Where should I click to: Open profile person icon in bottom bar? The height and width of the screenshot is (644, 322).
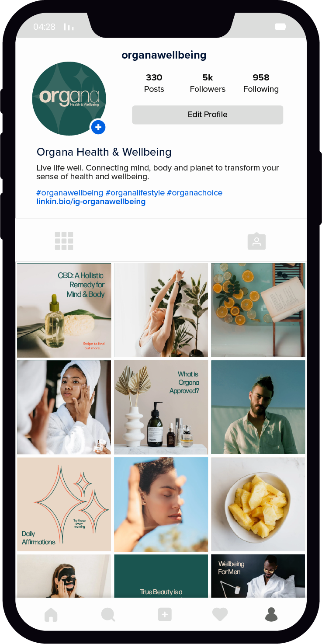point(271,614)
